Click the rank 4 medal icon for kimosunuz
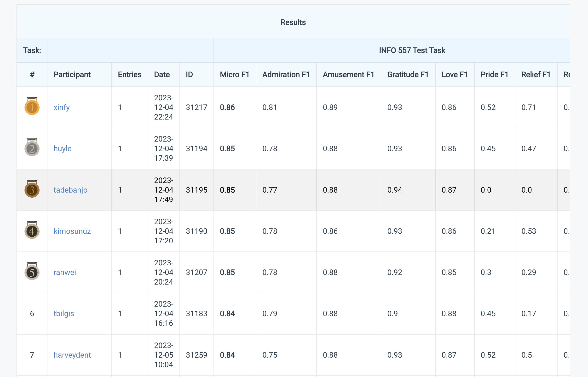The width and height of the screenshot is (588, 377). (x=32, y=231)
